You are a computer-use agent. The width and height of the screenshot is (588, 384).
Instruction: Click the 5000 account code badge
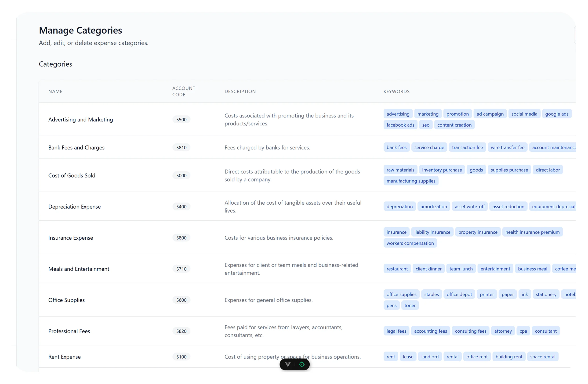point(181,175)
